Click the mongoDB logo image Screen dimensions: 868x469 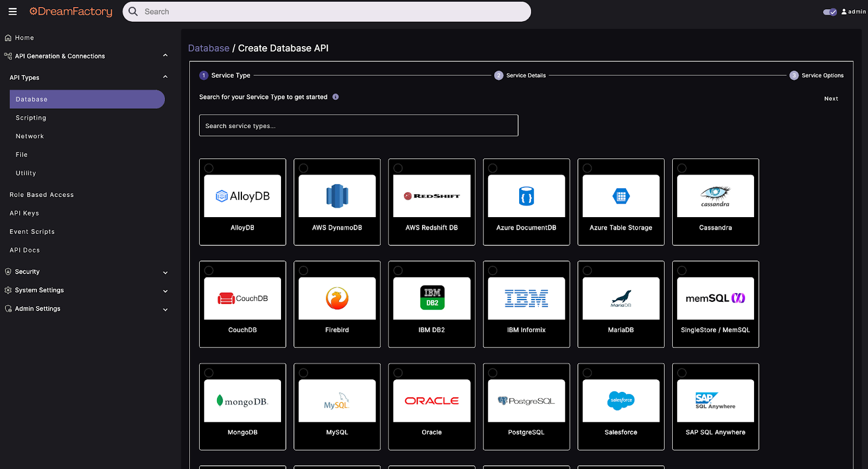coord(242,401)
